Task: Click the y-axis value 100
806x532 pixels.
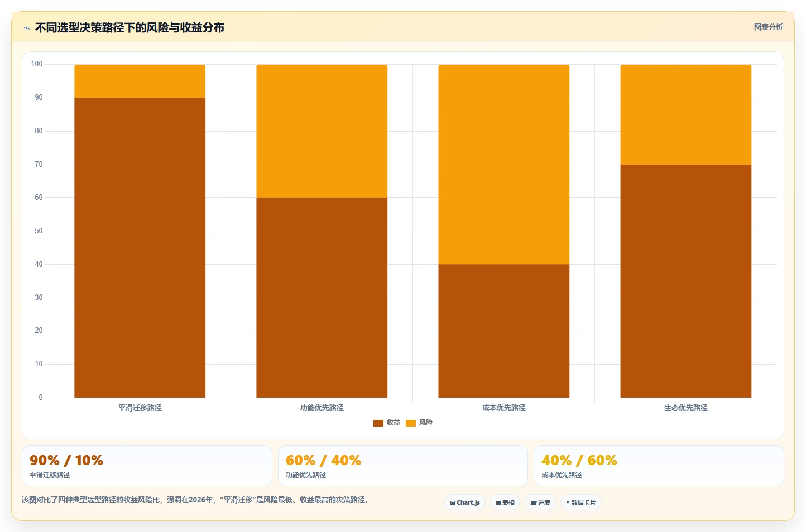Action: (x=37, y=64)
